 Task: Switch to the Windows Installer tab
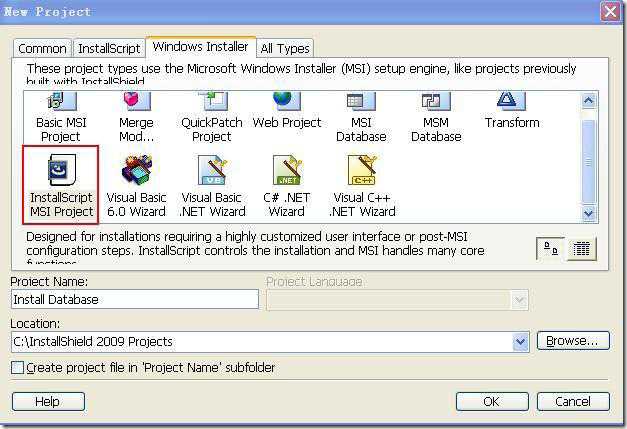200,47
